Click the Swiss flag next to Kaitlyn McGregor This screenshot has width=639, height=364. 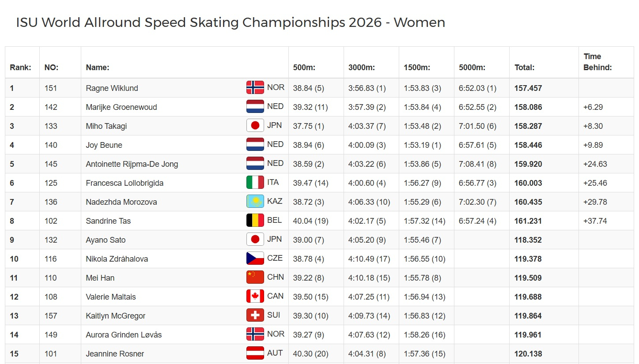pyautogui.click(x=255, y=315)
